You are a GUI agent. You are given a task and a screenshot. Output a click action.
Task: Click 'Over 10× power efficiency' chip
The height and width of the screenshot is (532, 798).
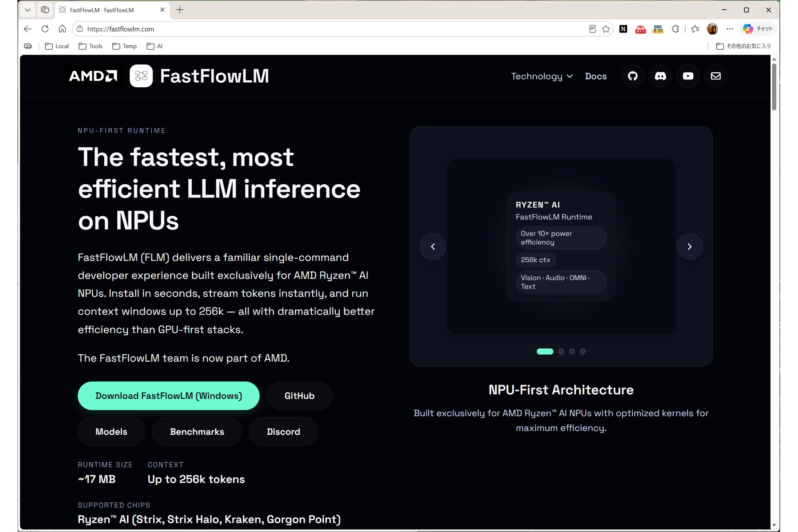coord(561,238)
